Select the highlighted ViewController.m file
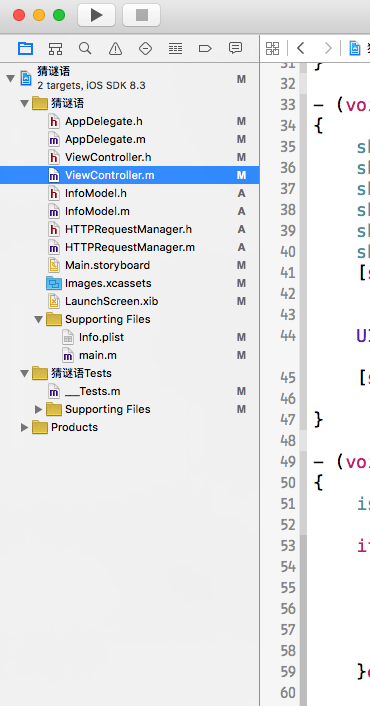This screenshot has height=706, width=370. tap(130, 175)
